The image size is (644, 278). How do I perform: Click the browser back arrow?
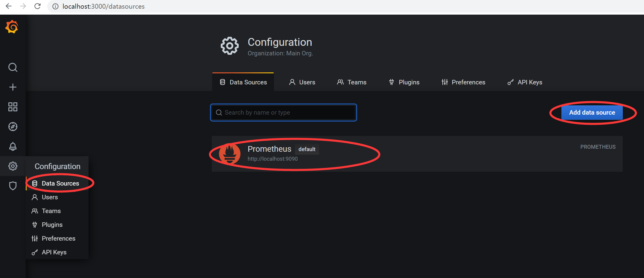click(x=9, y=6)
